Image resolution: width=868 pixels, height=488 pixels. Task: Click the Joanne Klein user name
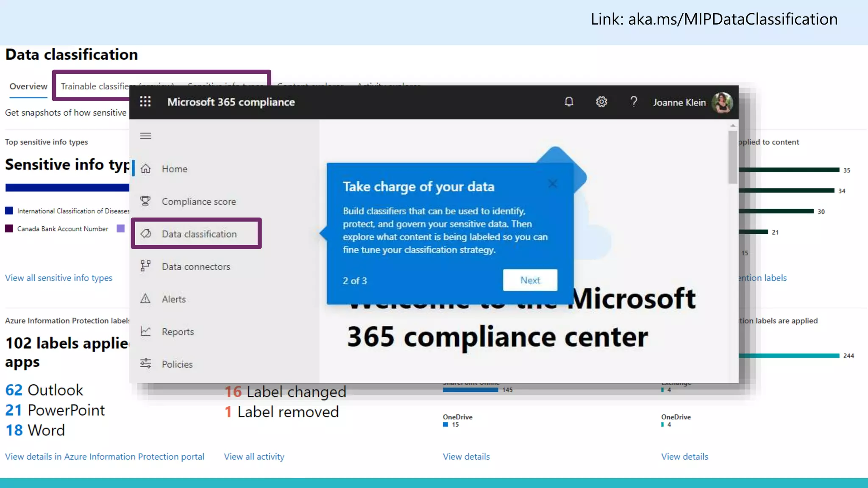click(679, 103)
